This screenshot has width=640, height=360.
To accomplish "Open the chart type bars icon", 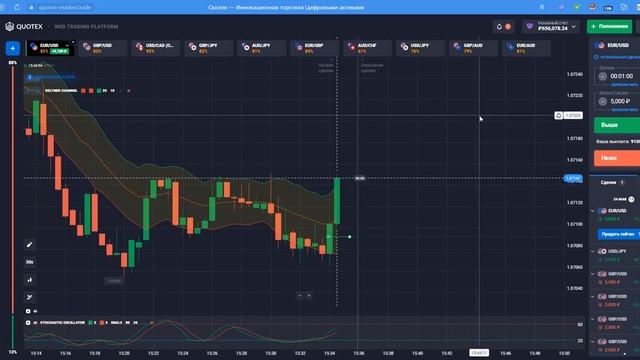I will pyautogui.click(x=29, y=280).
